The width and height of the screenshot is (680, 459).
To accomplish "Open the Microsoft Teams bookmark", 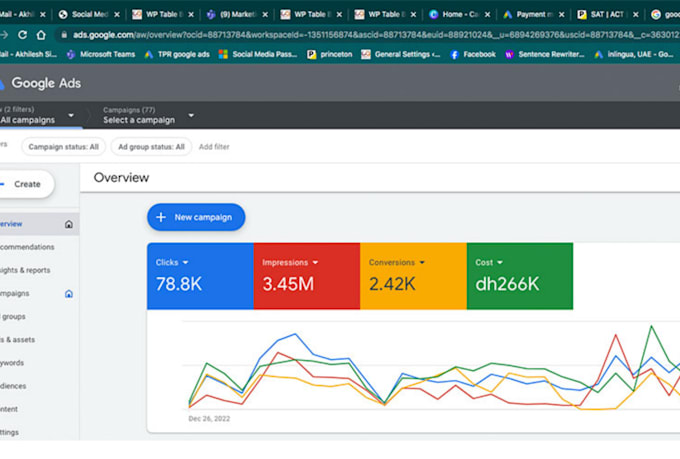I will [x=101, y=54].
